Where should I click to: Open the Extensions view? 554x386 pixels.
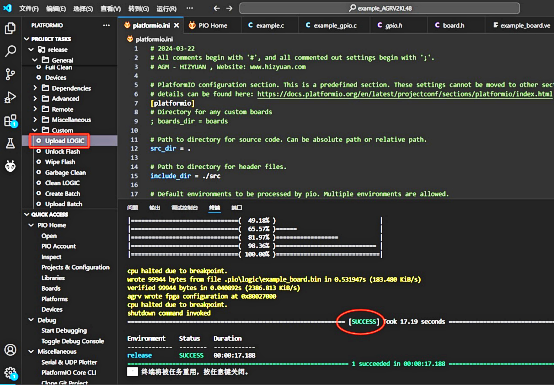point(10,120)
